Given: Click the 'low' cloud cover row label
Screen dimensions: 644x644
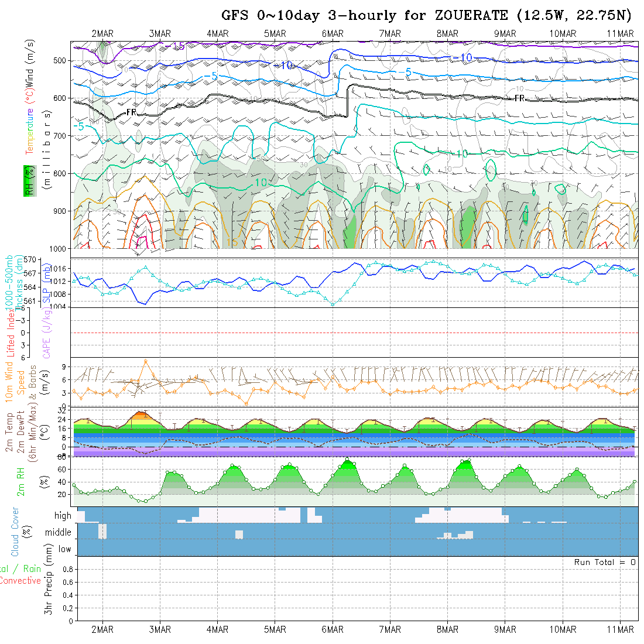Looking at the screenshot, I should click(64, 549).
